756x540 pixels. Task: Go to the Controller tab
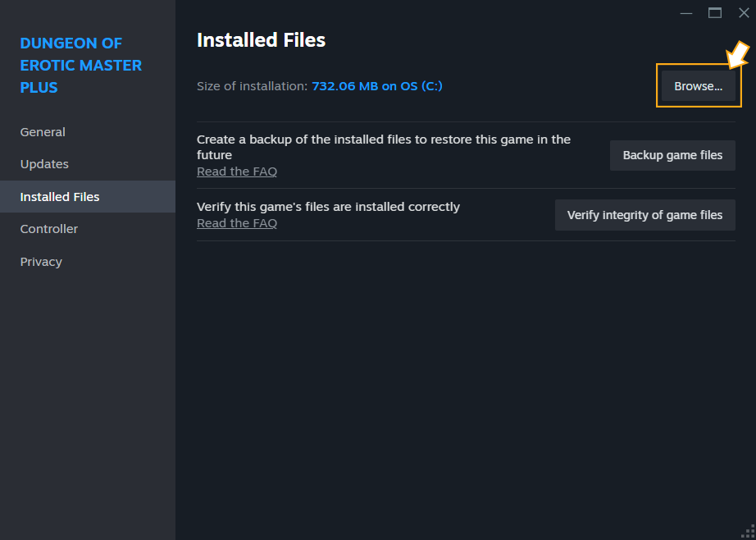coord(49,229)
